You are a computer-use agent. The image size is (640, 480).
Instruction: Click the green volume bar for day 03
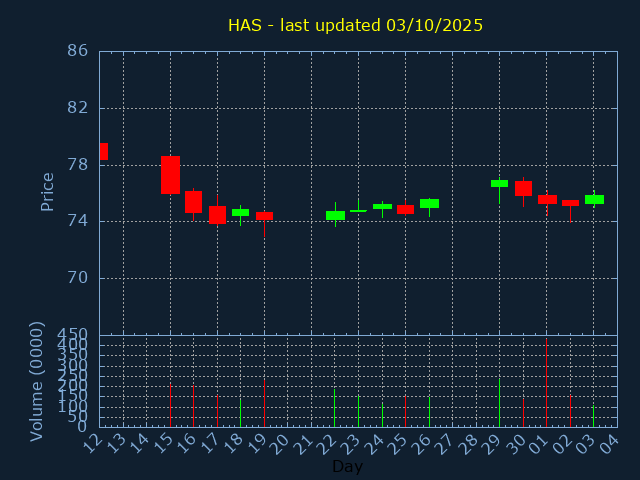593,416
